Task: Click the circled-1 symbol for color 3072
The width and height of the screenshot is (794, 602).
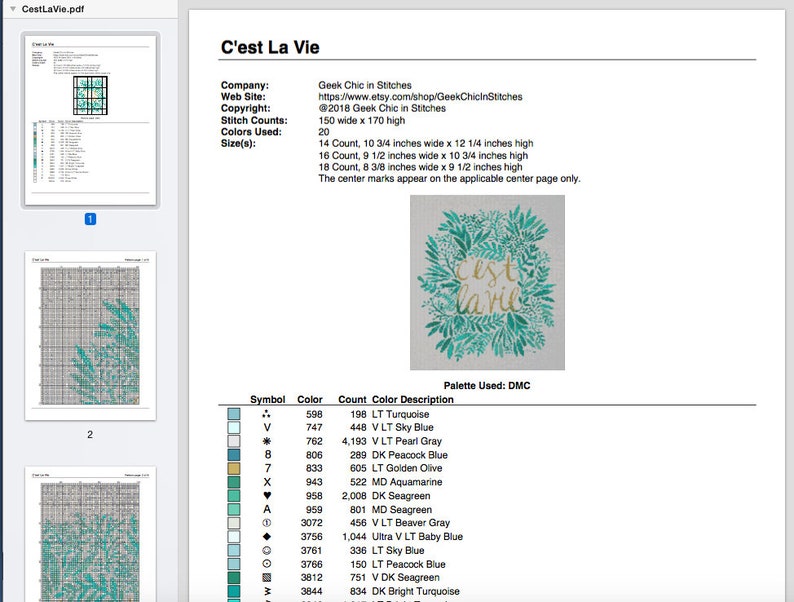Action: pos(267,523)
